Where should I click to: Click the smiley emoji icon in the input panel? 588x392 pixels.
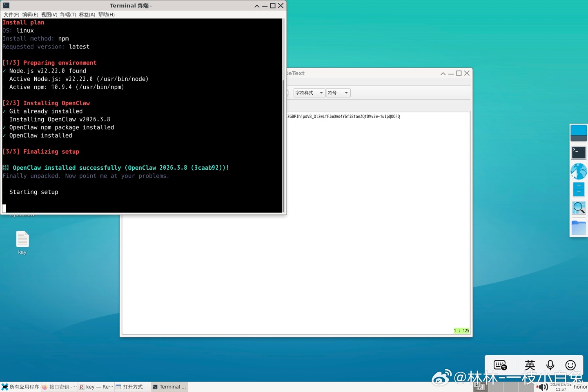click(570, 365)
